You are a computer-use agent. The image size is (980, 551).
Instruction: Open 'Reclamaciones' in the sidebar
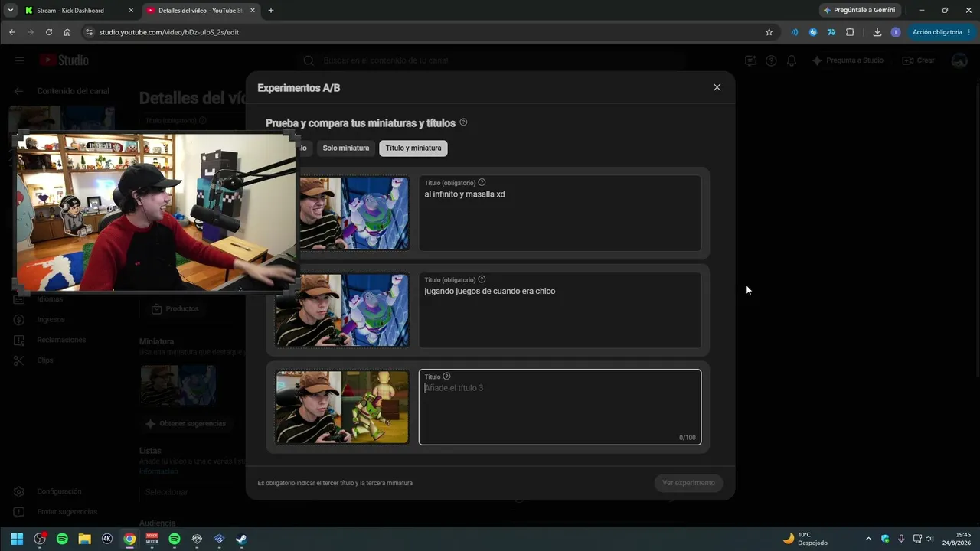(61, 340)
